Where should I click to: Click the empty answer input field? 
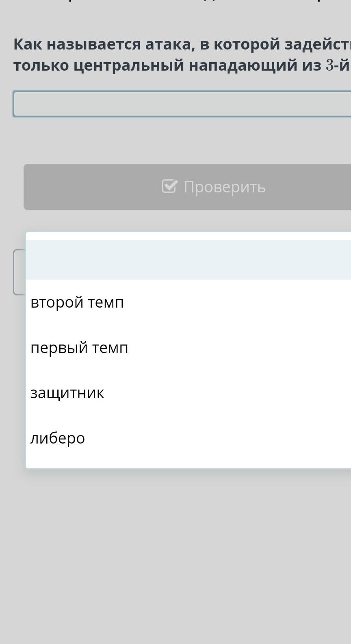[182, 104]
